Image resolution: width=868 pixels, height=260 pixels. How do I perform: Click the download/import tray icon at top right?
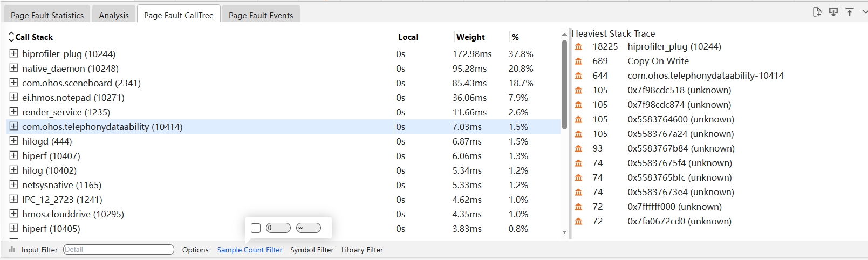(833, 12)
